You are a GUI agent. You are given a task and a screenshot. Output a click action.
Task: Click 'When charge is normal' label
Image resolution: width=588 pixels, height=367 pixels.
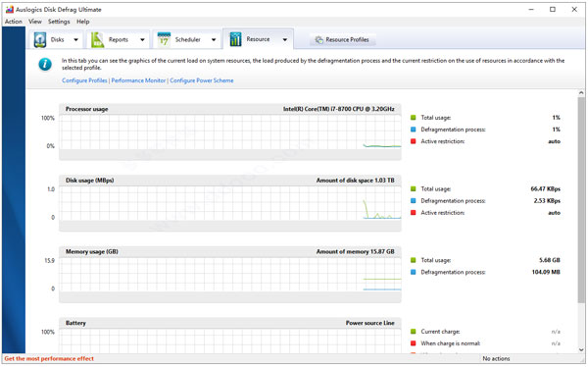coord(451,343)
